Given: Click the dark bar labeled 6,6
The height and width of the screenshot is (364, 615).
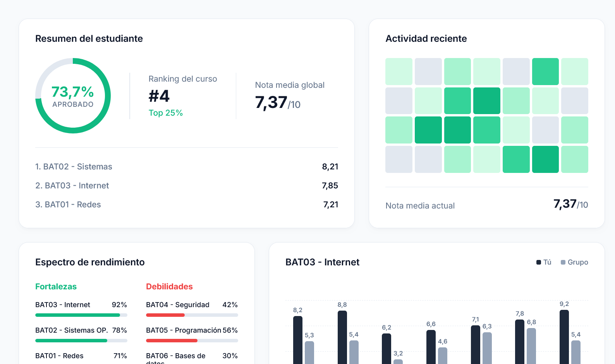Looking at the screenshot, I should point(431,347).
